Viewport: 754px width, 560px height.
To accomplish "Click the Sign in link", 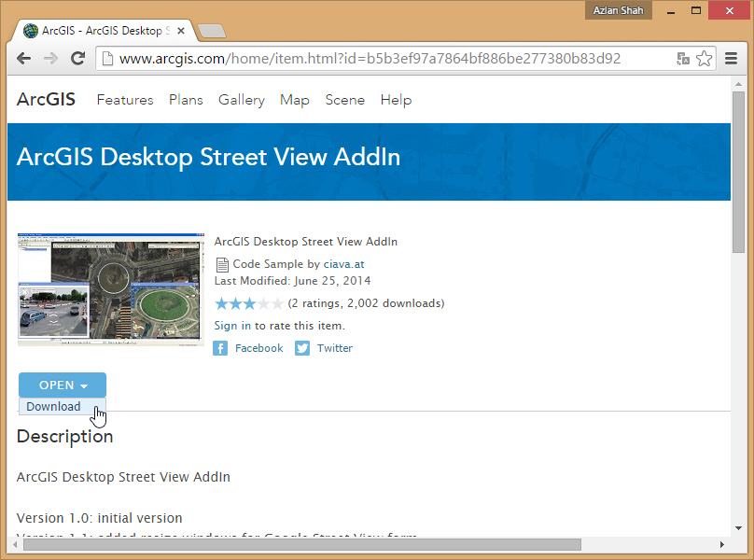I will coord(232,326).
